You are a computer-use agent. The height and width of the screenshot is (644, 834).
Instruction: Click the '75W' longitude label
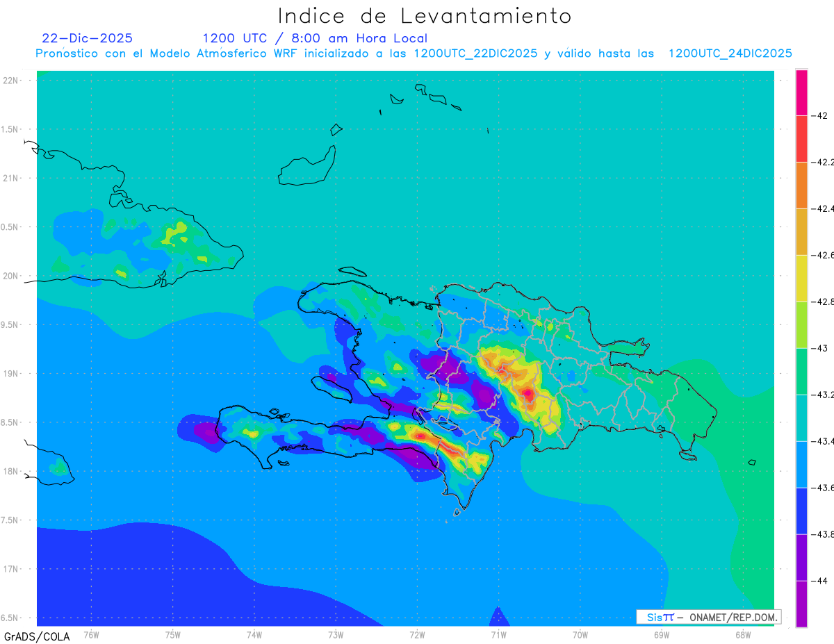172,634
